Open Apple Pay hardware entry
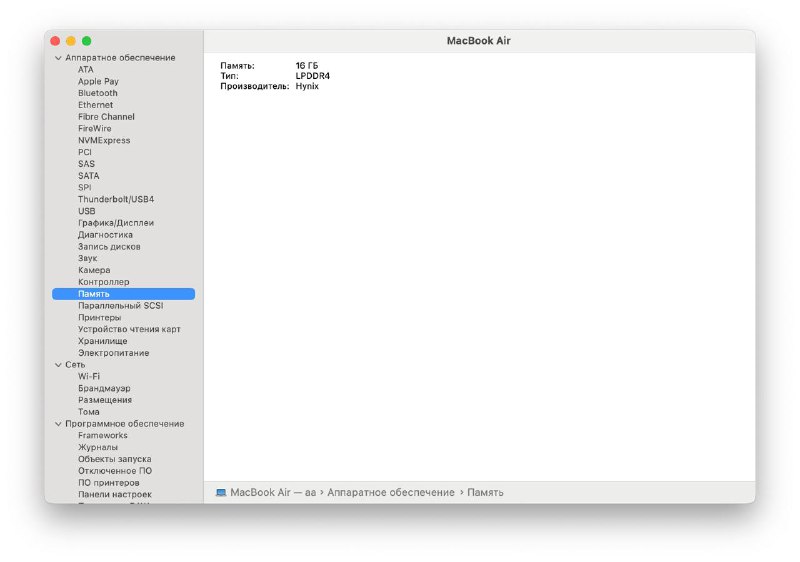The height and width of the screenshot is (562, 800). click(x=98, y=81)
